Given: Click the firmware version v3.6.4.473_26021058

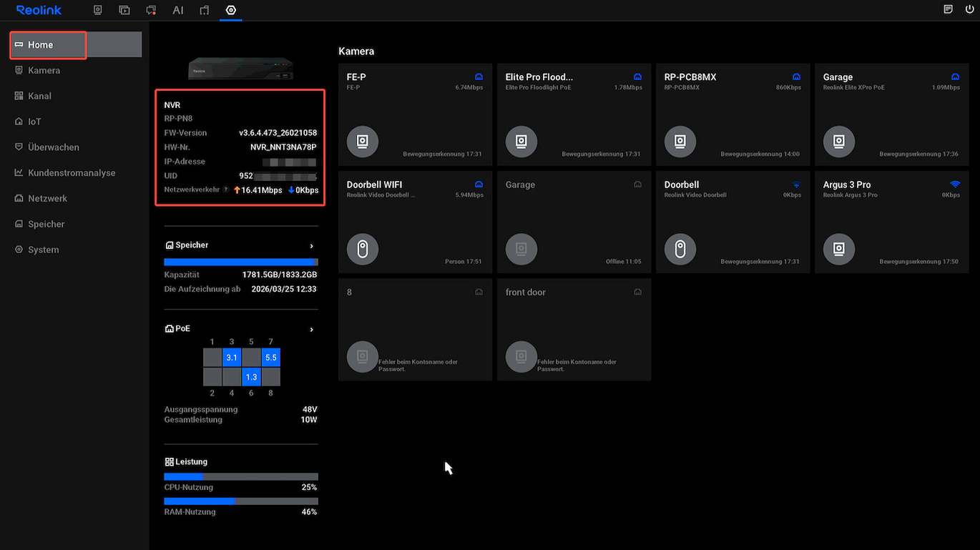Looking at the screenshot, I should (278, 133).
